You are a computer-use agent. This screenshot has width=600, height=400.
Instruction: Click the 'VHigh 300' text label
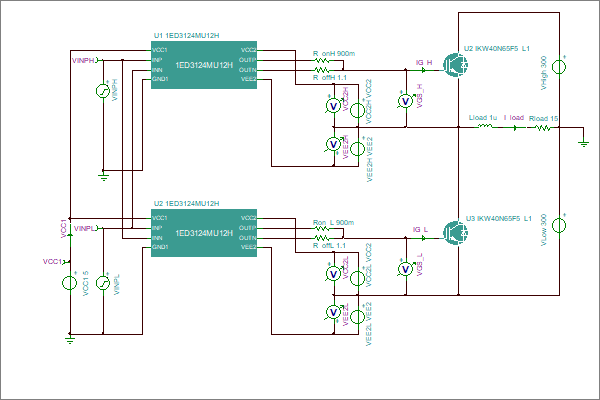tap(544, 73)
